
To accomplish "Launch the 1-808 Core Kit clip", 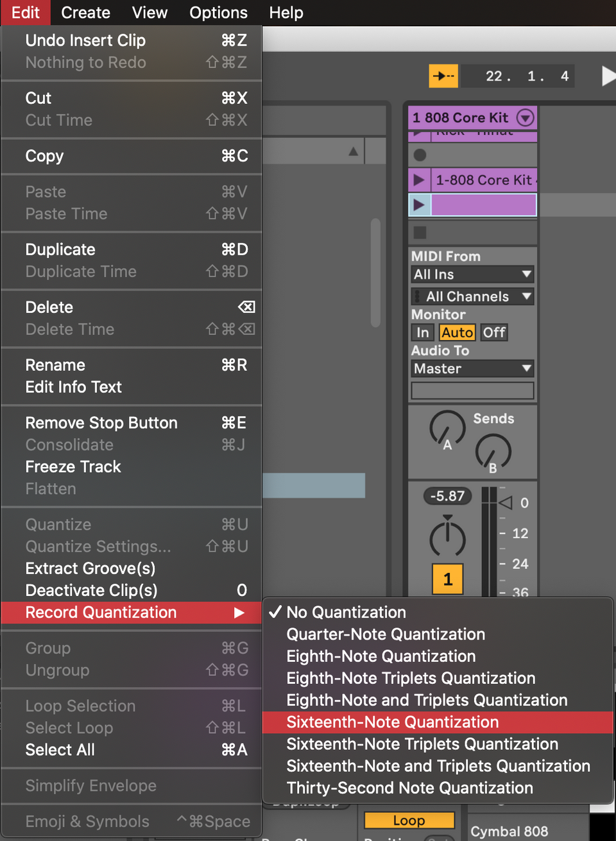I will coord(419,180).
